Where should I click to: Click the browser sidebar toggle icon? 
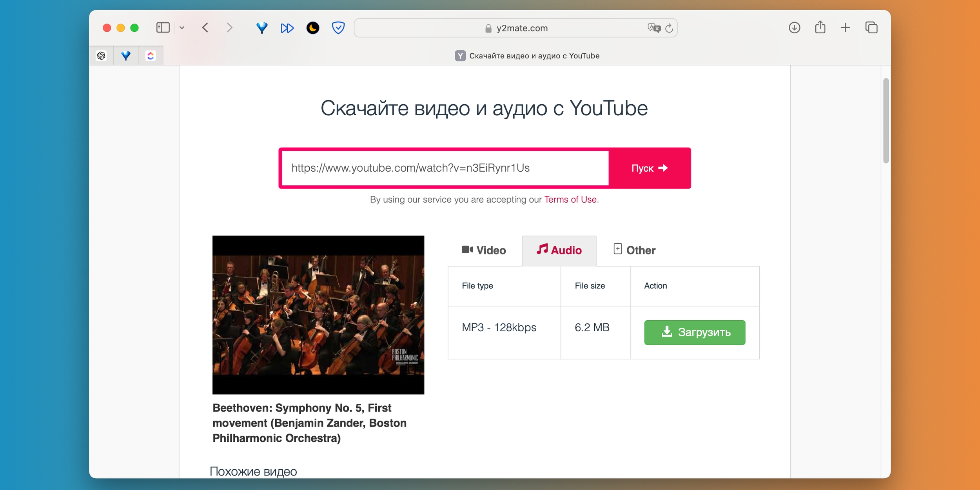[x=162, y=27]
